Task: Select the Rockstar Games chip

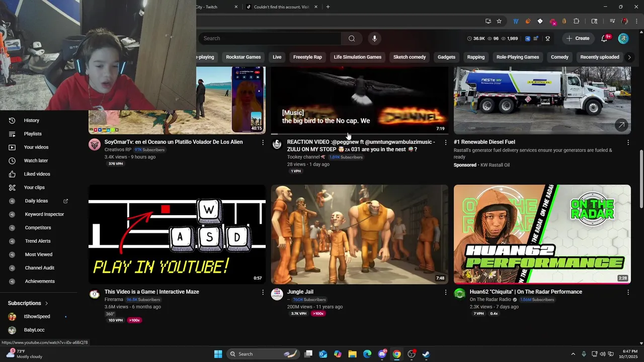Action: tap(243, 57)
